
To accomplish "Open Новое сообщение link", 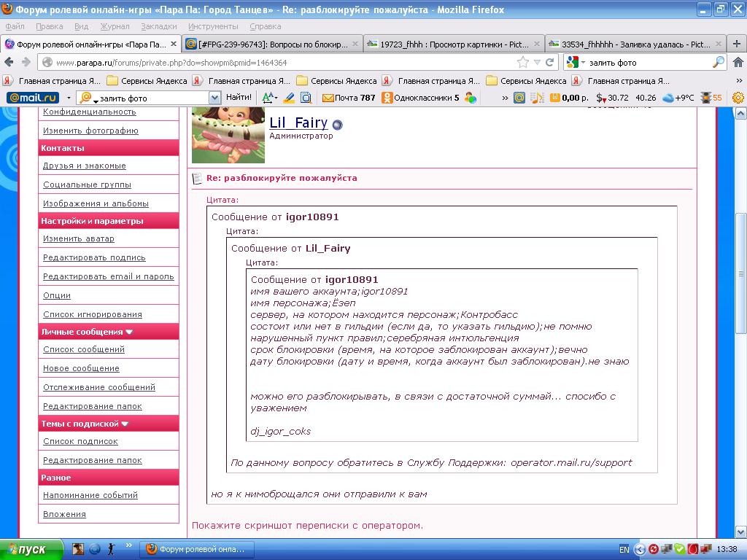I will coord(81,368).
